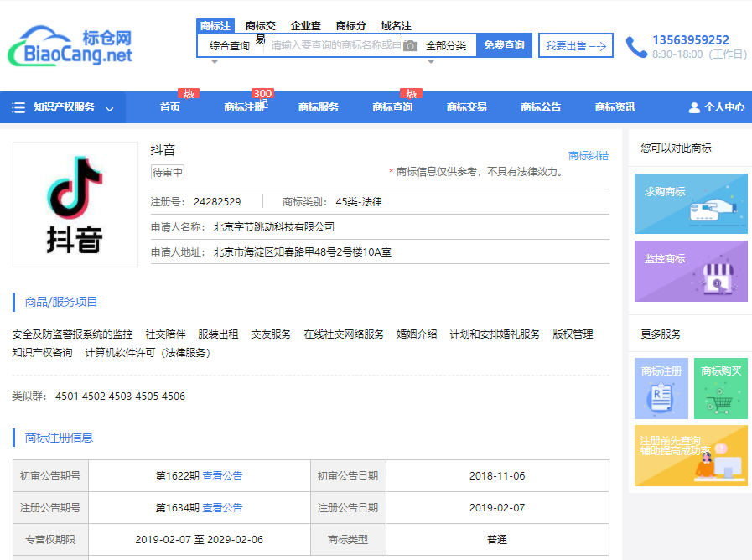Click the 在线社交网络服务 service item
This screenshot has height=560, width=752.
tap(344, 334)
